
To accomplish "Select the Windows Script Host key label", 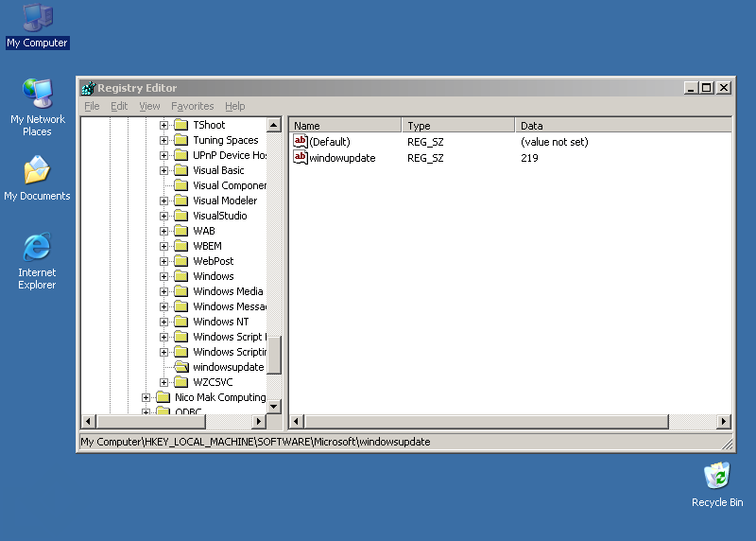I will [x=230, y=337].
